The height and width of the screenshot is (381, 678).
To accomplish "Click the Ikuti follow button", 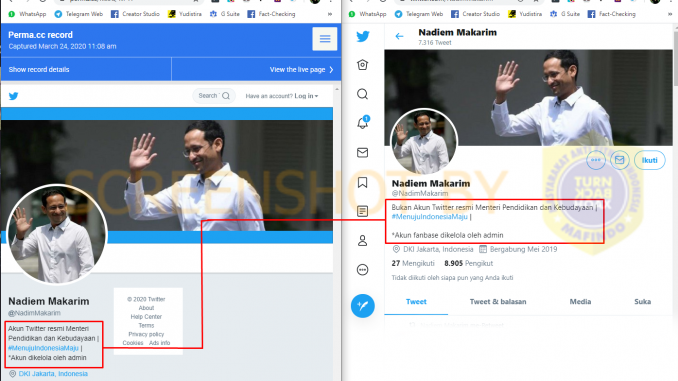I will tap(649, 160).
